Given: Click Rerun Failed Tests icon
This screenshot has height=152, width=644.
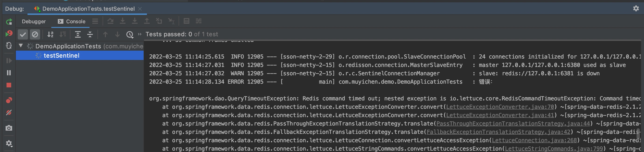Looking at the screenshot, I should (9, 34).
